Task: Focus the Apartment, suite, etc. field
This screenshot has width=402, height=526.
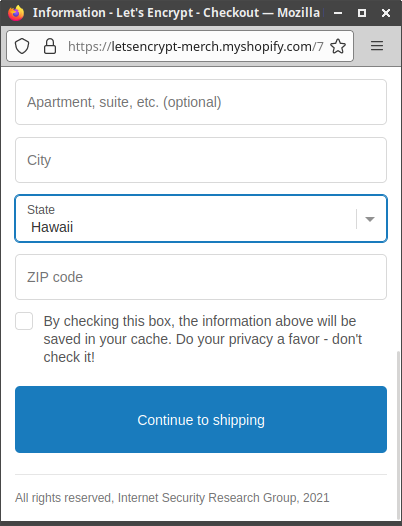Action: [201, 102]
